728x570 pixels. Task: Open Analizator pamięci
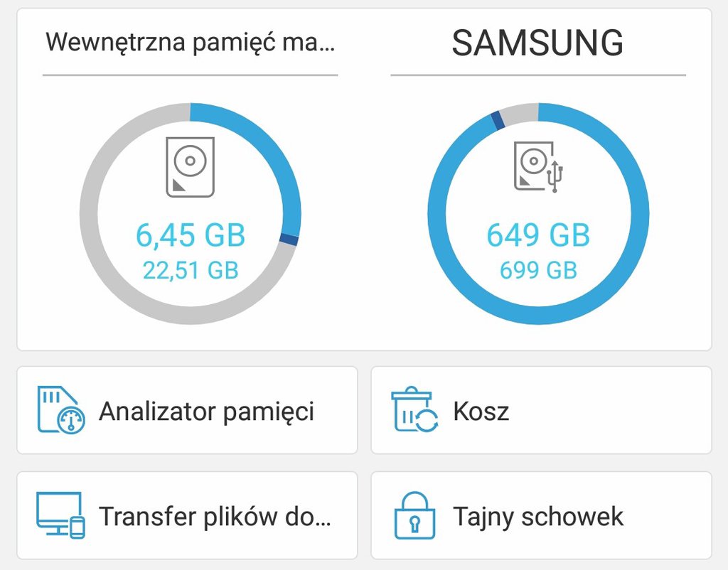pos(187,410)
